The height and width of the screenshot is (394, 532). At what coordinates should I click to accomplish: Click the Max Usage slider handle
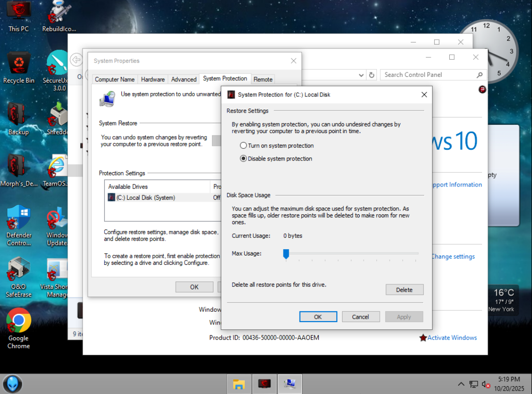click(286, 254)
